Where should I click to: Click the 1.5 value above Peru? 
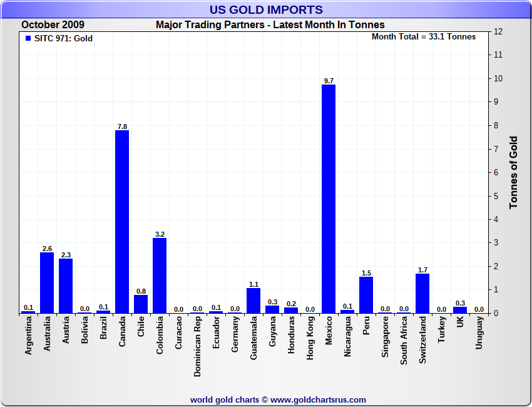(x=366, y=273)
